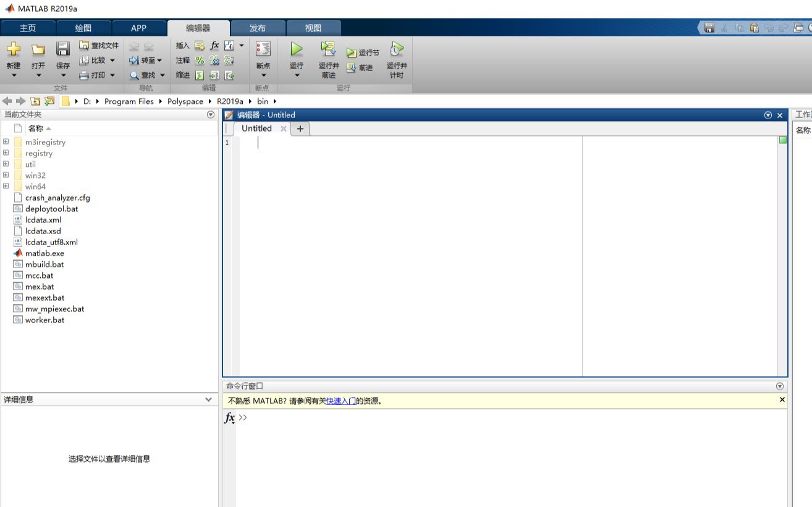This screenshot has height=507, width=812.
Task: Click the decrease indent icon
Action: (229, 75)
